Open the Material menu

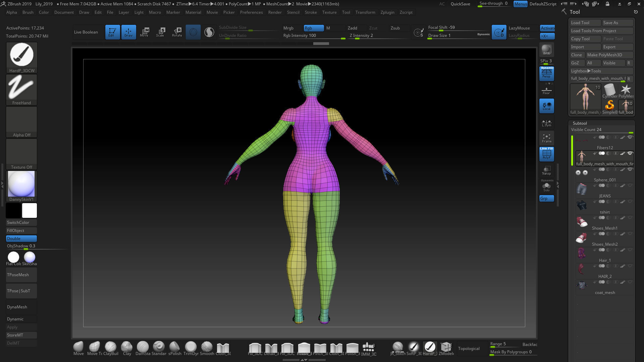(x=193, y=12)
